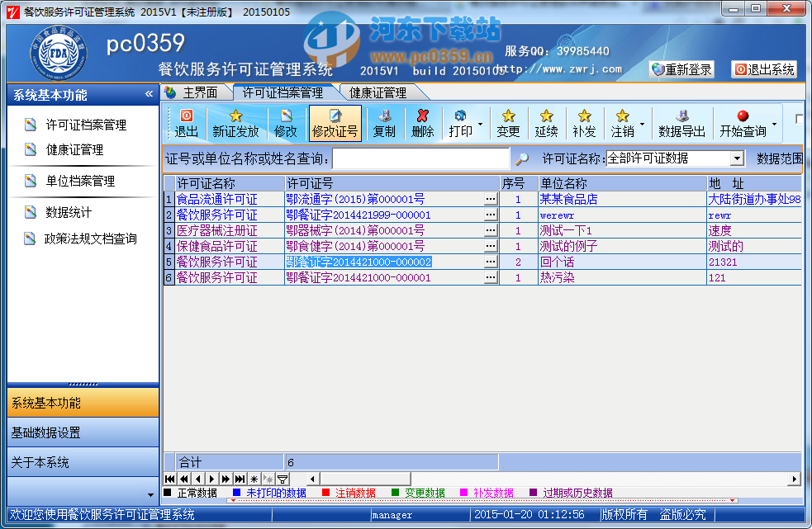Click the 注销 cancellation icon
812x529 pixels.
620,123
